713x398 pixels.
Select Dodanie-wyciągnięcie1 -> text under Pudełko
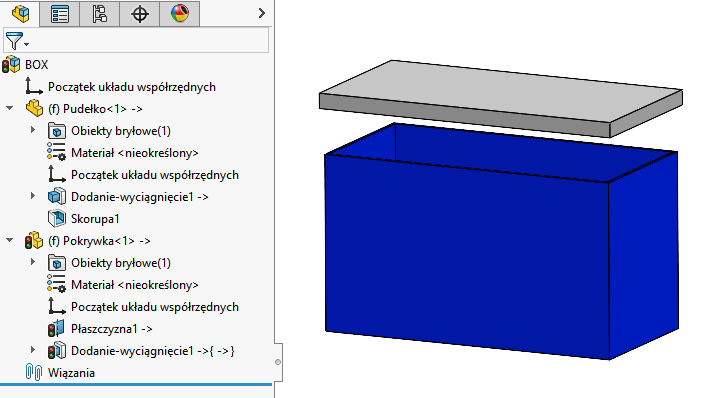pyautogui.click(x=140, y=197)
